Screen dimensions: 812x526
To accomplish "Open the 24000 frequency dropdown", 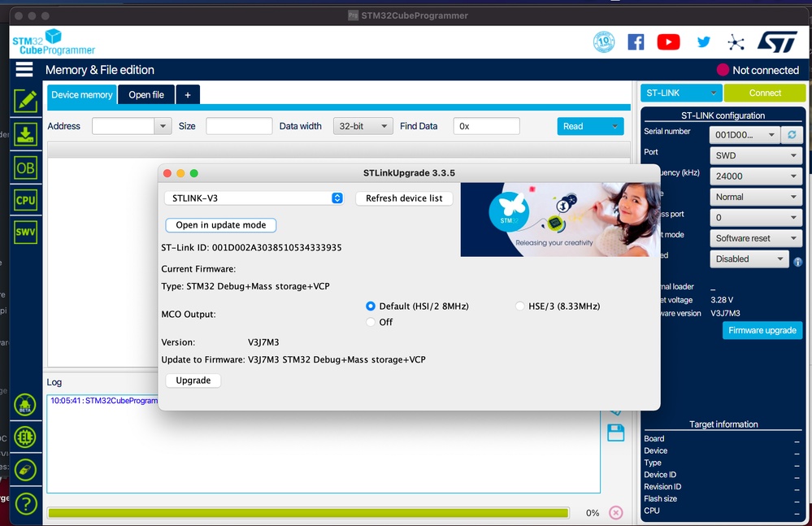I will coord(756,176).
